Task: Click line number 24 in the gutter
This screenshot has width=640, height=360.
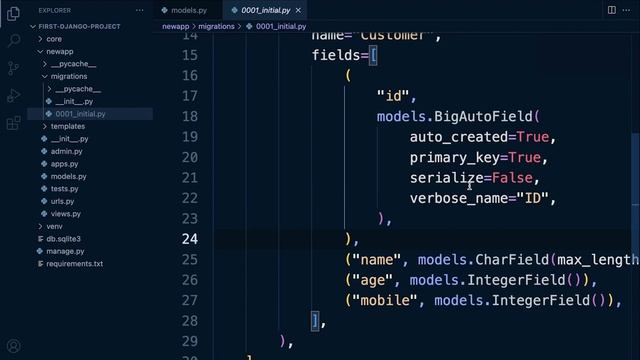Action: point(190,239)
